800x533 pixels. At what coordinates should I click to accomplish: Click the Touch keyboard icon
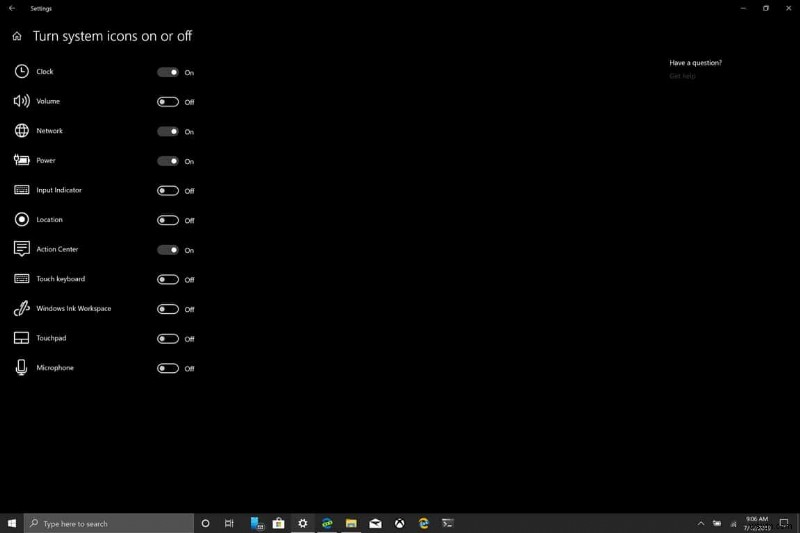(21, 278)
